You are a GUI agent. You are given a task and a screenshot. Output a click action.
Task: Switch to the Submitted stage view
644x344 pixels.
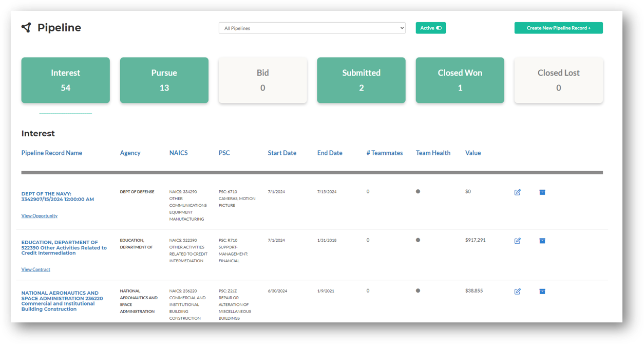click(361, 80)
